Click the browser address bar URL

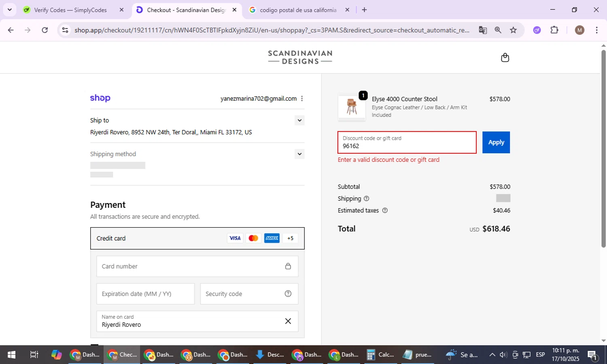(x=272, y=30)
